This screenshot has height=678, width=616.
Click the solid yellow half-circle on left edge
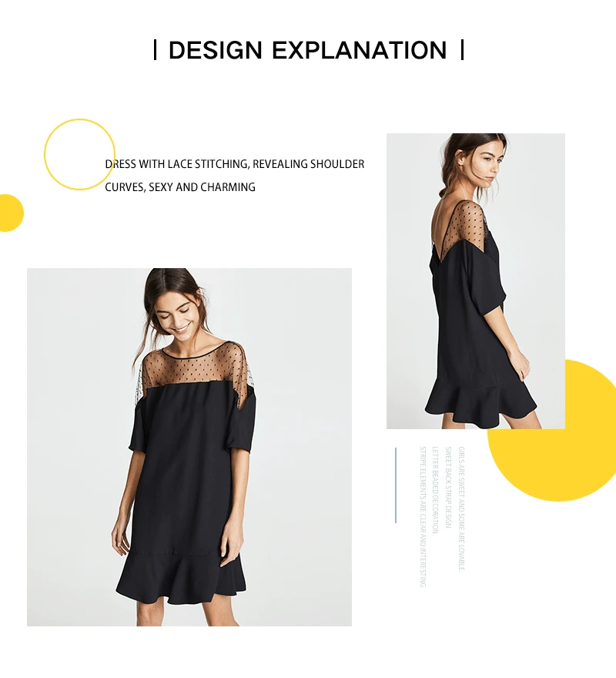[x=12, y=213]
